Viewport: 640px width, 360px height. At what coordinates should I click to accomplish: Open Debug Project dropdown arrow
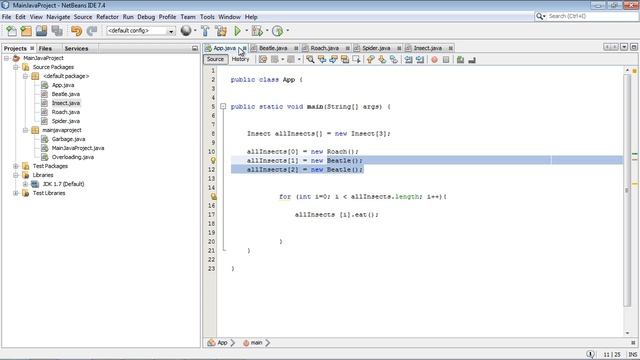click(267, 31)
